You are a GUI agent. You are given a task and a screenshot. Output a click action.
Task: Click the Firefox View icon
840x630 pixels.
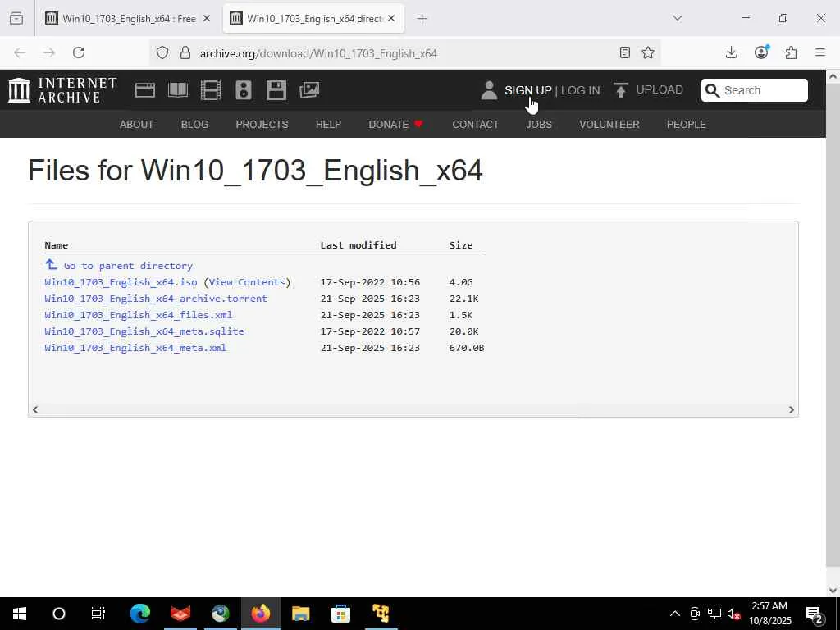tap(16, 18)
